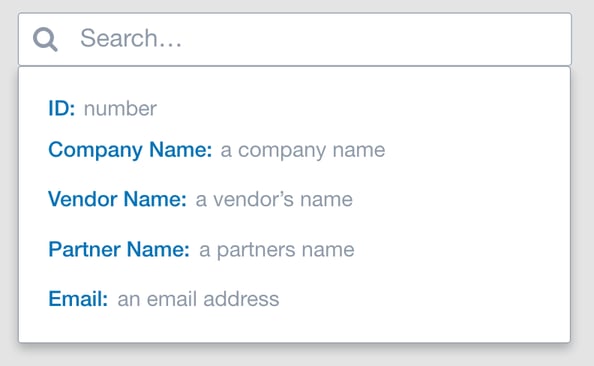Click the "a company name" hint text

(x=303, y=150)
